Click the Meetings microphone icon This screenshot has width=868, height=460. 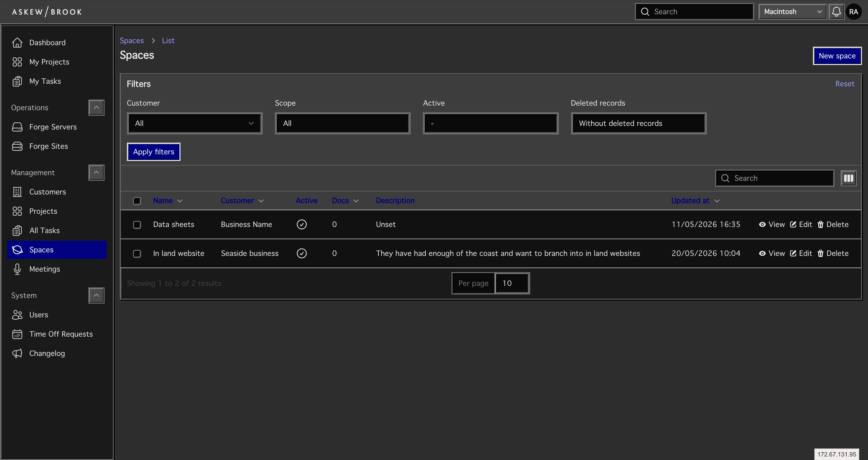pyautogui.click(x=17, y=269)
